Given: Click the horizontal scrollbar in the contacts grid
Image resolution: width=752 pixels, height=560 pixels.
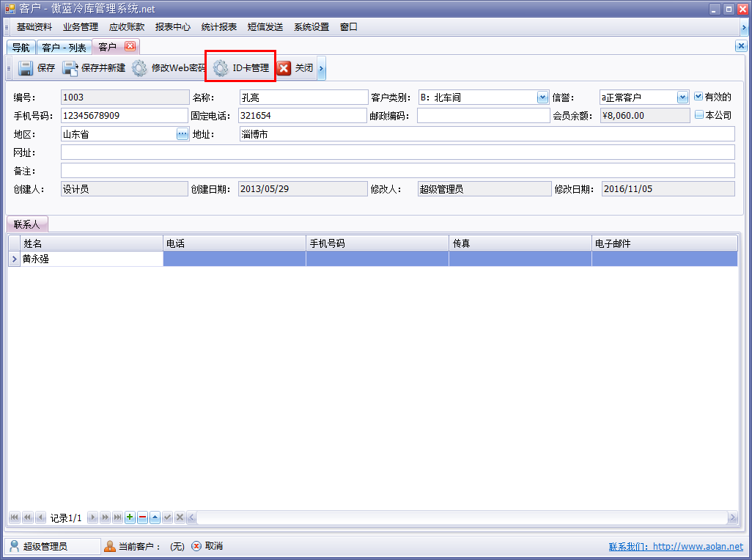Looking at the screenshot, I should pyautogui.click(x=462, y=517).
